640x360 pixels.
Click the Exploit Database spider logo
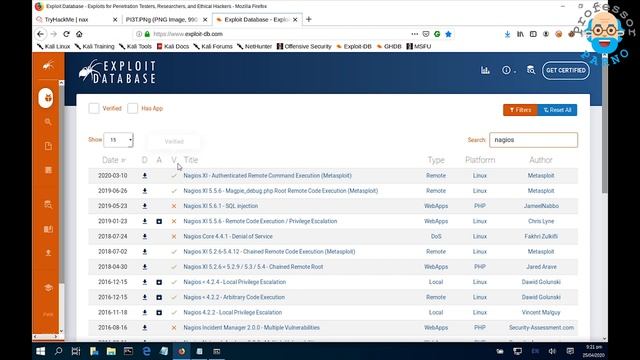(x=117, y=72)
